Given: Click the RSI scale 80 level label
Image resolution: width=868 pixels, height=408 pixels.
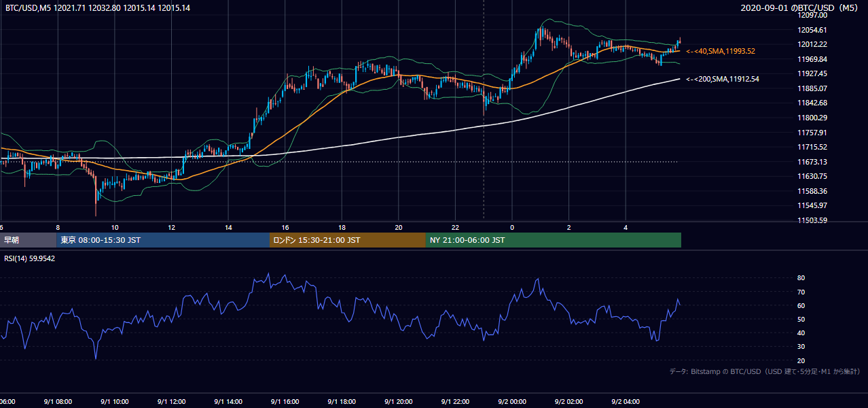Looking at the screenshot, I should (x=801, y=278).
